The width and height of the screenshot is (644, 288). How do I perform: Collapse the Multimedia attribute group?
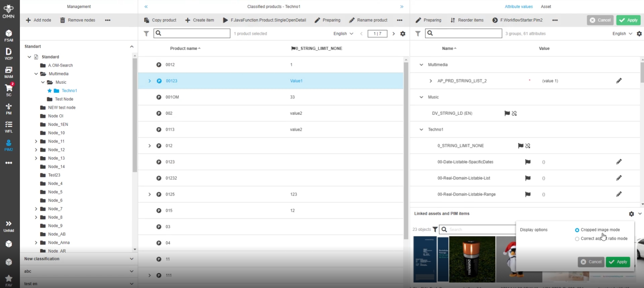tap(421, 65)
